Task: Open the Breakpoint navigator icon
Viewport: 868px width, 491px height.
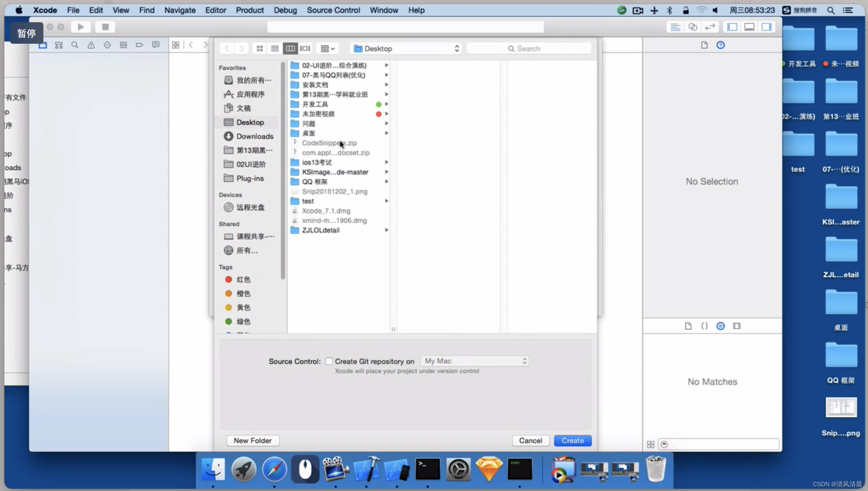Action: 139,45
